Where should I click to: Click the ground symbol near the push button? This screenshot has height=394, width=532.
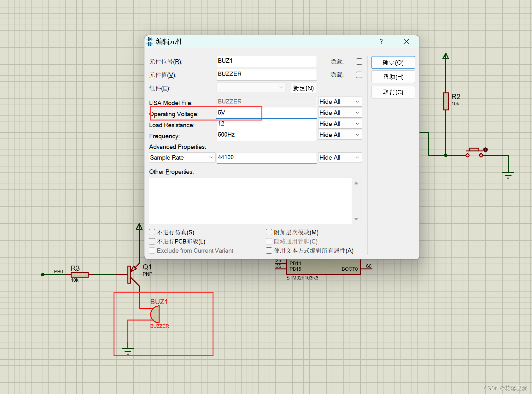coord(508,175)
